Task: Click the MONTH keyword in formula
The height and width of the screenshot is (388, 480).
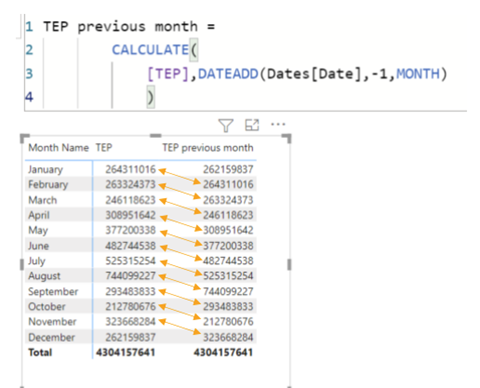Action: tap(418, 74)
